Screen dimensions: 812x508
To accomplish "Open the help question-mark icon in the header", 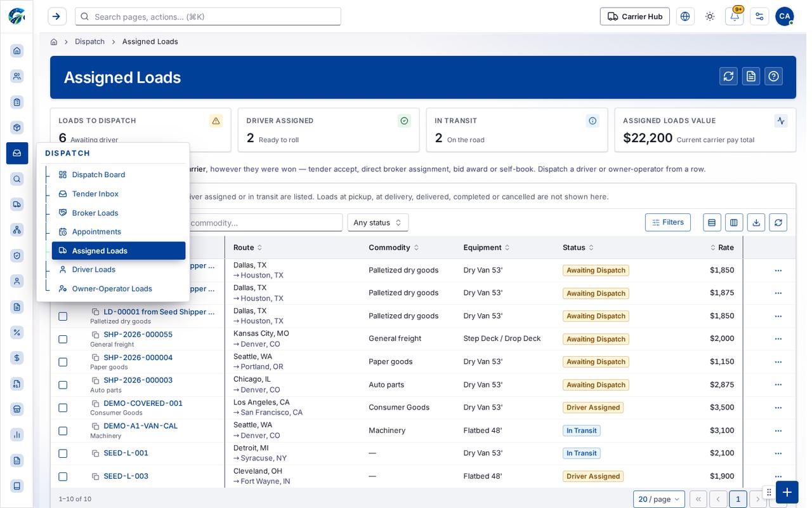I will (773, 76).
